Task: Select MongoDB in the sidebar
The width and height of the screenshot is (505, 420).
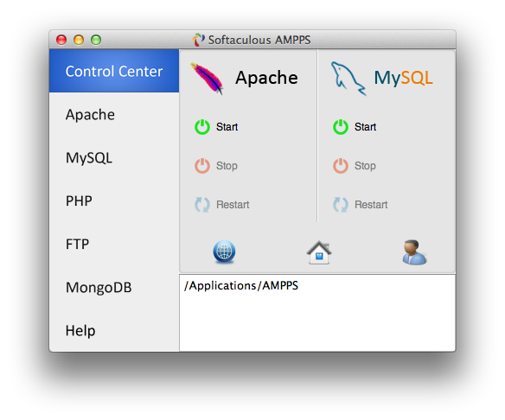Action: click(114, 287)
